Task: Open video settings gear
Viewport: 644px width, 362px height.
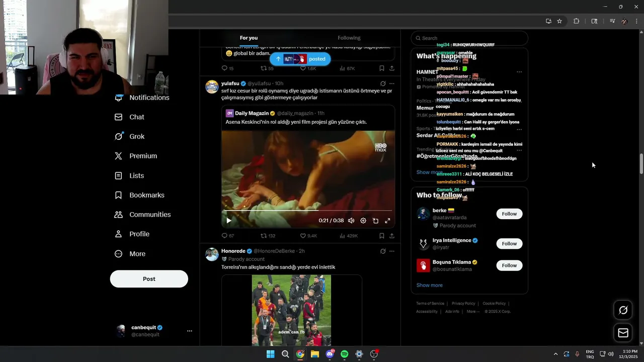Action: (x=363, y=220)
